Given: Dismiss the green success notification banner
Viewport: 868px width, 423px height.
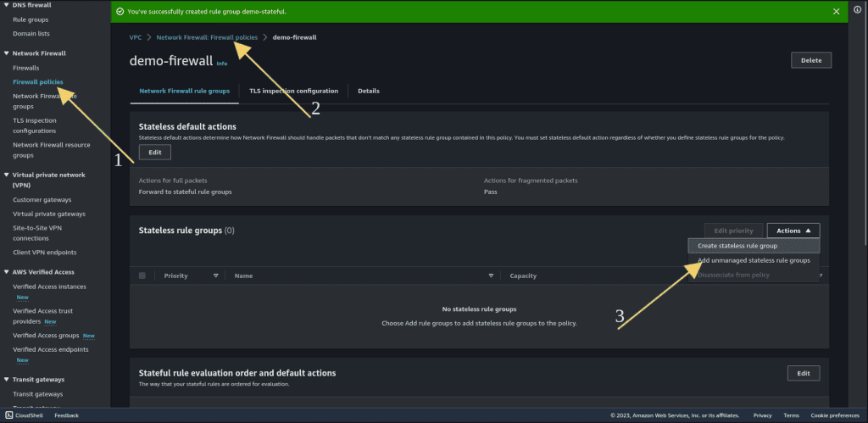Looking at the screenshot, I should [836, 11].
